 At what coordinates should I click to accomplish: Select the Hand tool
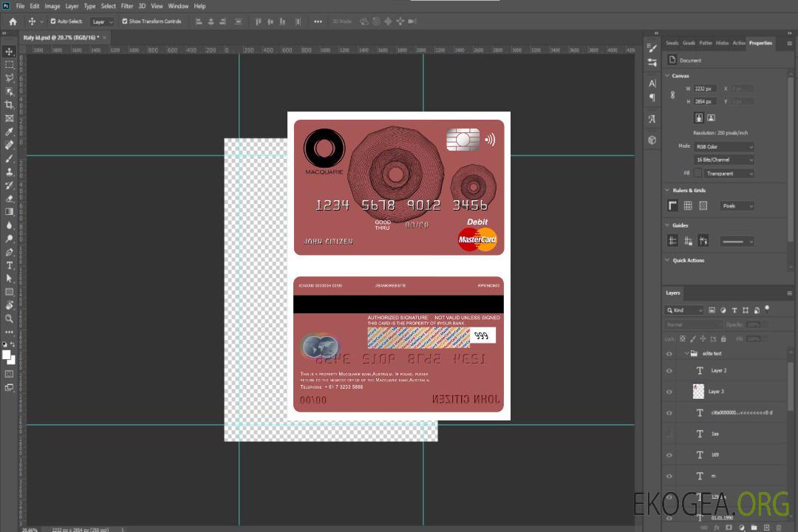click(9, 305)
